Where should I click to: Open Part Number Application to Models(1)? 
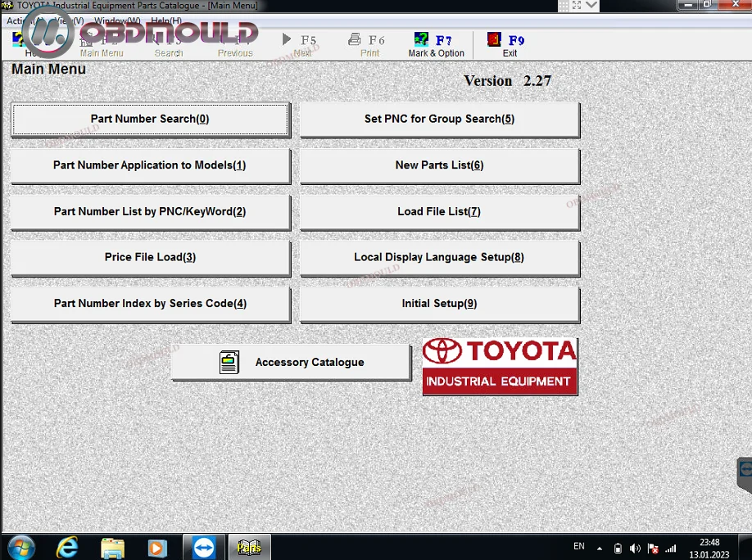click(151, 166)
